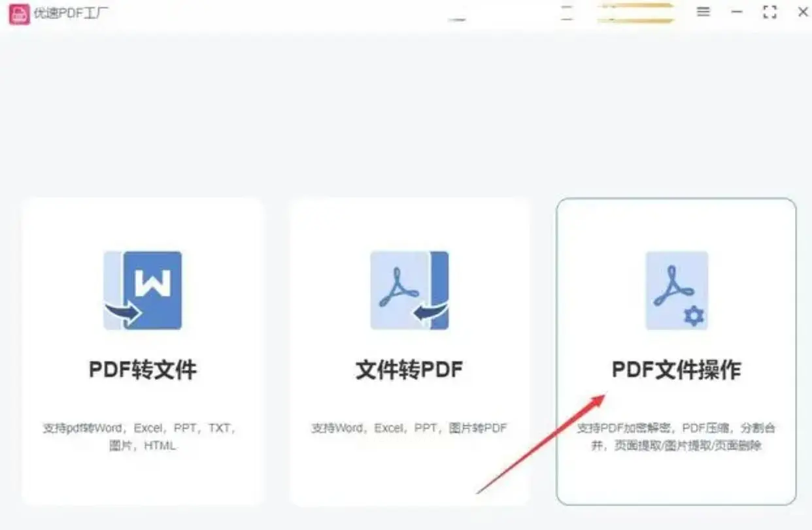Maximize the 优速PDF工厂 window

[770, 12]
